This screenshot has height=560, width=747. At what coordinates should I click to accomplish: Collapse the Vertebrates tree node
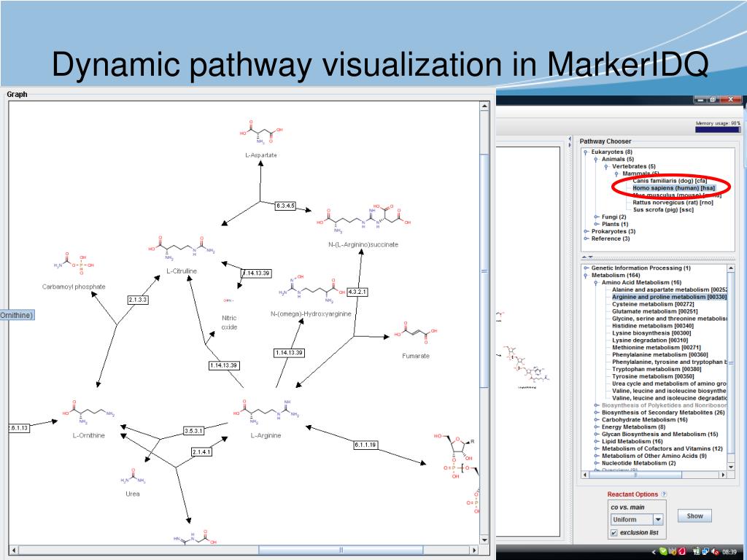[x=606, y=167]
